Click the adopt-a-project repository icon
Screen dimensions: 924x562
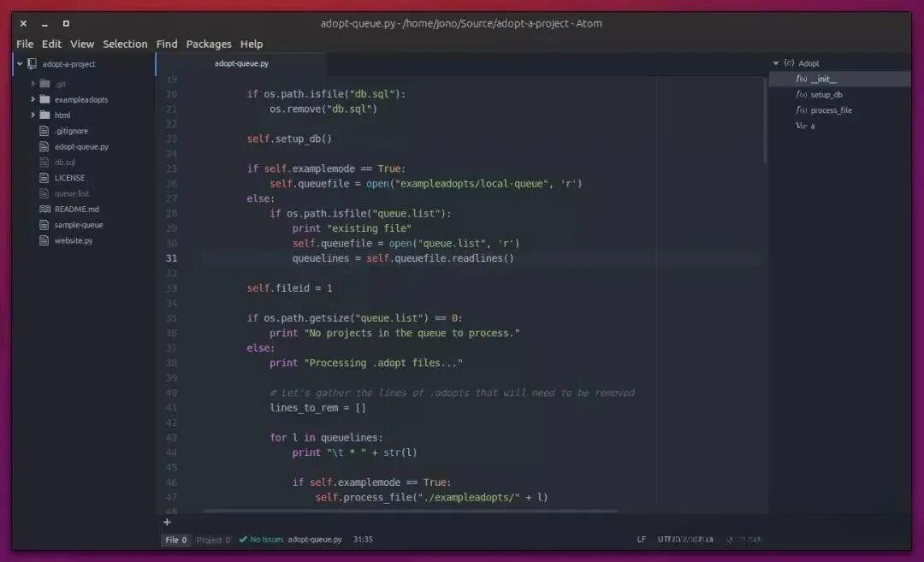(32, 63)
